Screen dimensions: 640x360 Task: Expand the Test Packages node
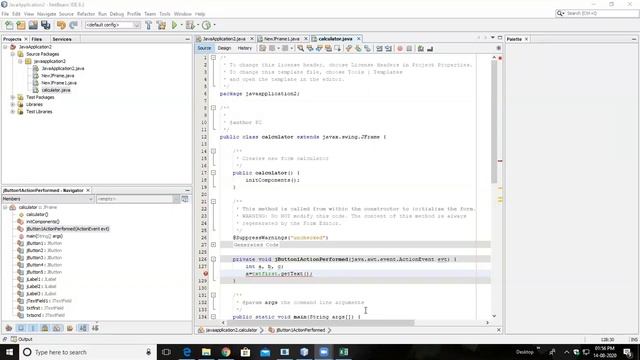click(13, 97)
